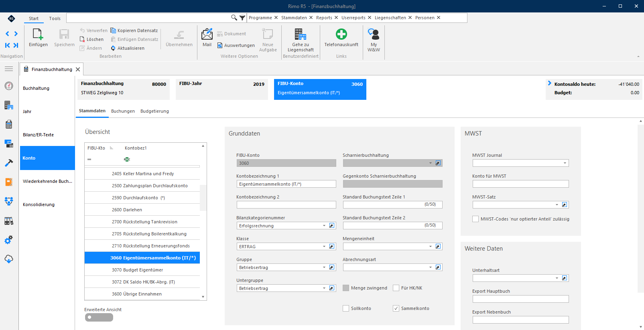Toggle Menge zwingend checkbox
Screen dimensions: 644x330
coord(346,288)
